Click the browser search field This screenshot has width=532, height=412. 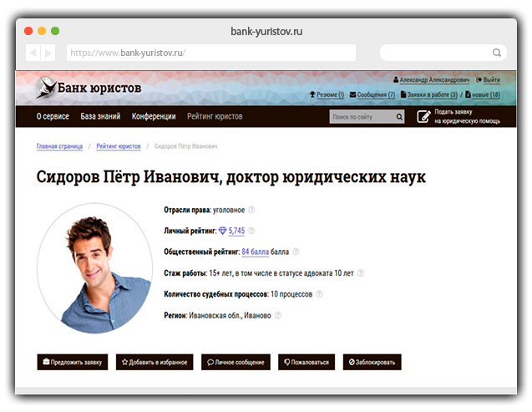tap(443, 53)
